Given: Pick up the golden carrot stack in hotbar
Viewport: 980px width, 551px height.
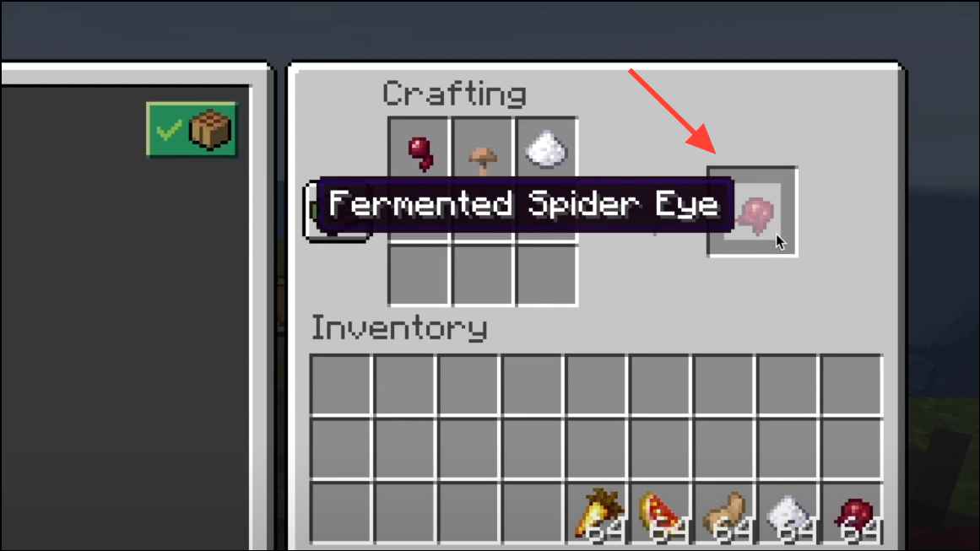Looking at the screenshot, I should pos(596,514).
